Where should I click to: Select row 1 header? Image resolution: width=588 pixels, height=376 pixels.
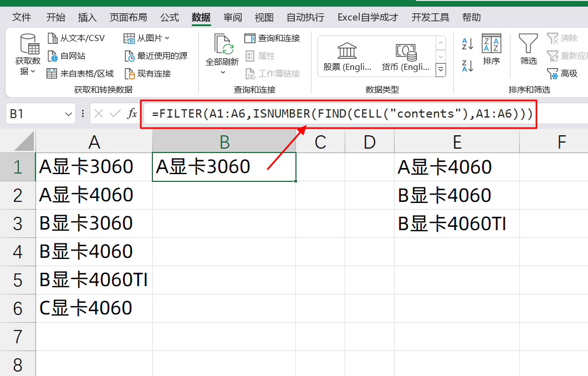click(x=18, y=167)
